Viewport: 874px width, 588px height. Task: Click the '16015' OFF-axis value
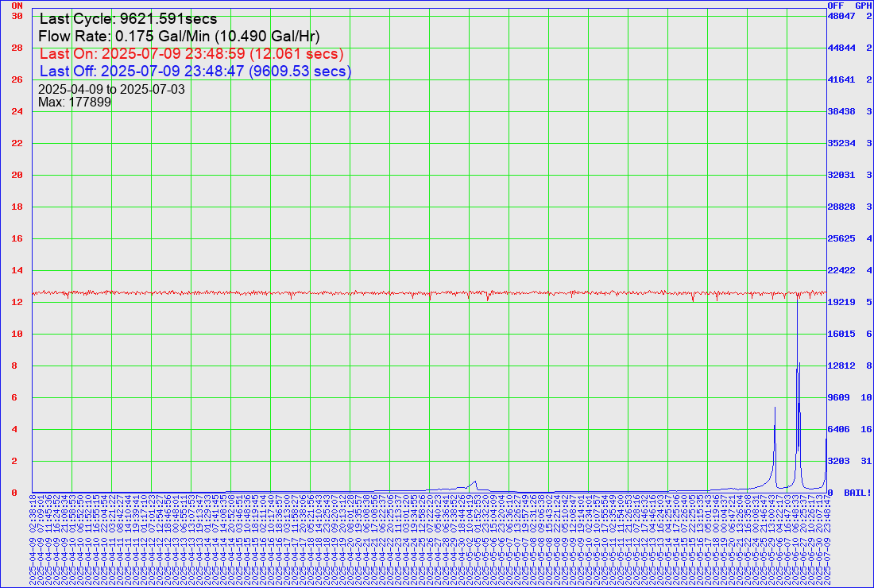(x=841, y=334)
